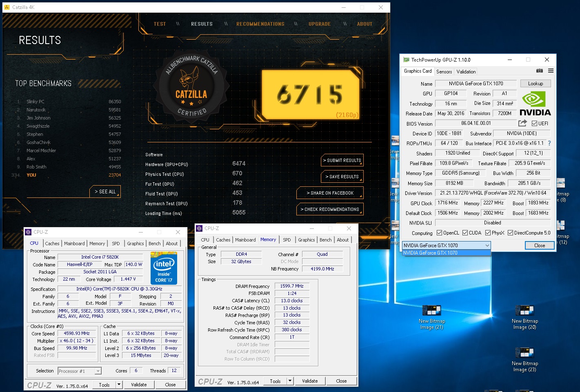
Task: Open New Bitmap Image (23) desktop icon
Action: click(525, 360)
